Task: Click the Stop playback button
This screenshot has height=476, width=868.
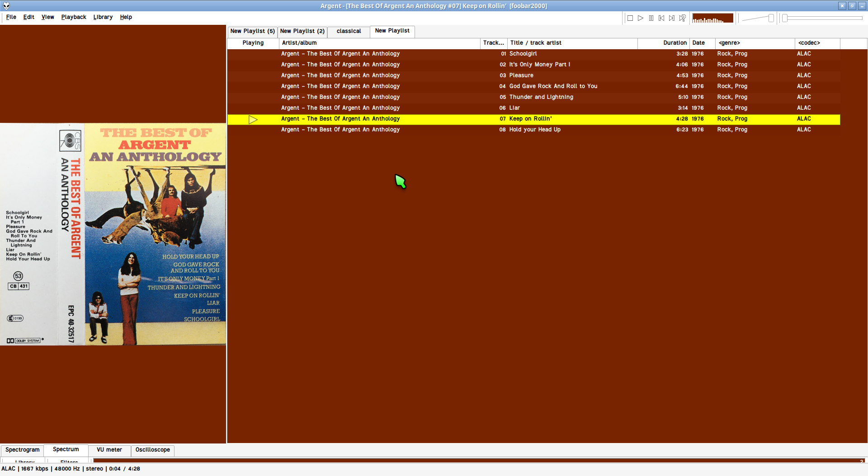Action: click(630, 18)
